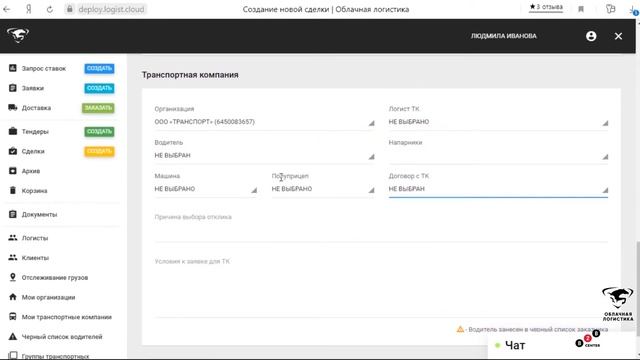
Task: Click the site lock icon in the address bar
Action: click(70, 9)
